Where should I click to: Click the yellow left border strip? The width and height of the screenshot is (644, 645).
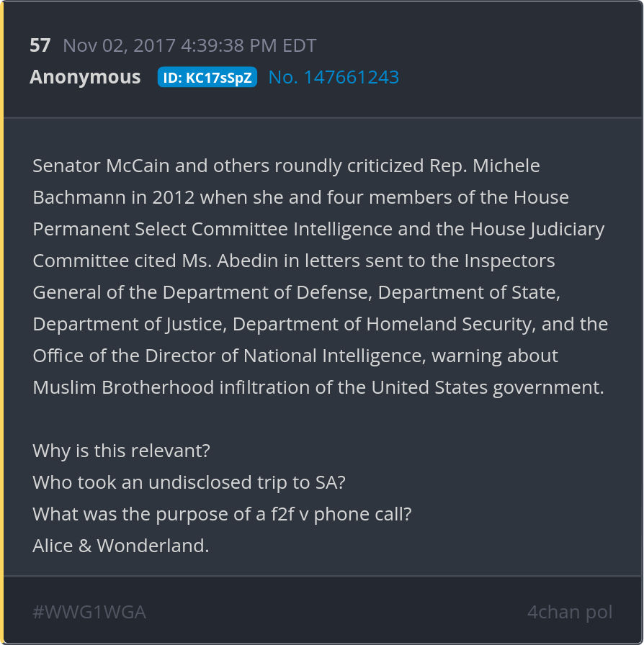2,322
